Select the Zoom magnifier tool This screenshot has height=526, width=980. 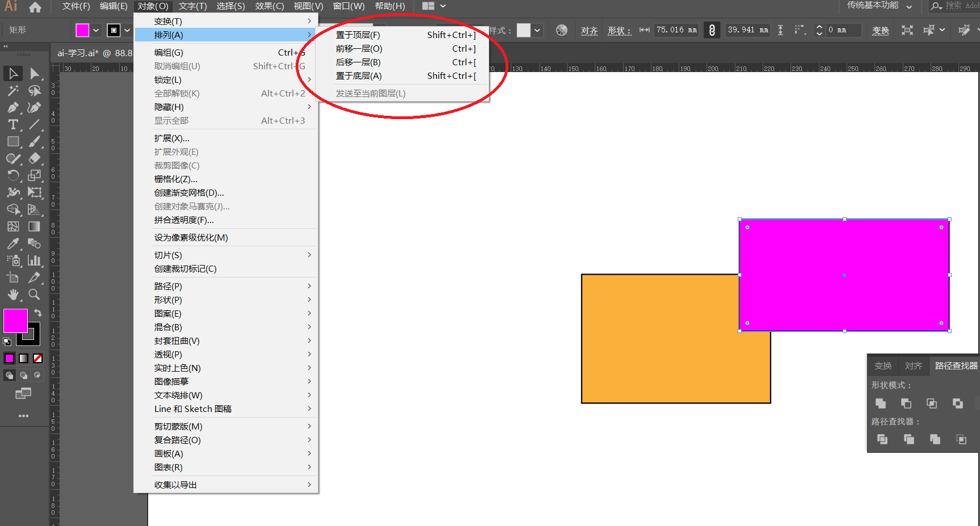pyautogui.click(x=35, y=294)
